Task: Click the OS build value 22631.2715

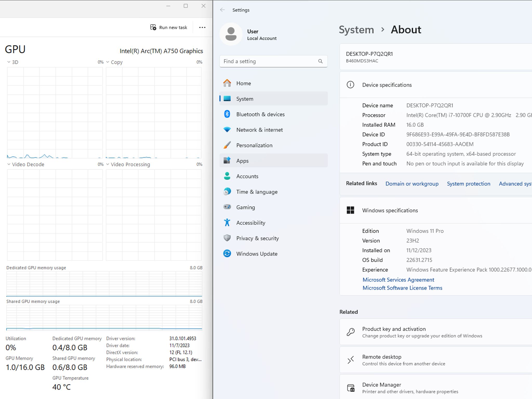Action: (x=419, y=260)
